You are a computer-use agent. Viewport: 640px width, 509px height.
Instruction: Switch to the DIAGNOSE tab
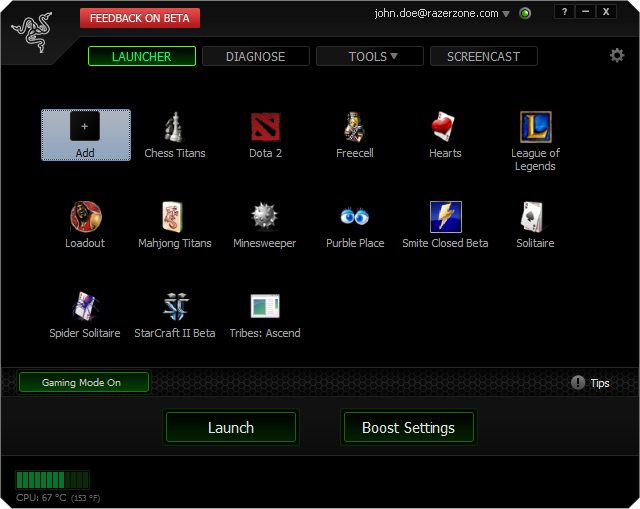(256, 56)
